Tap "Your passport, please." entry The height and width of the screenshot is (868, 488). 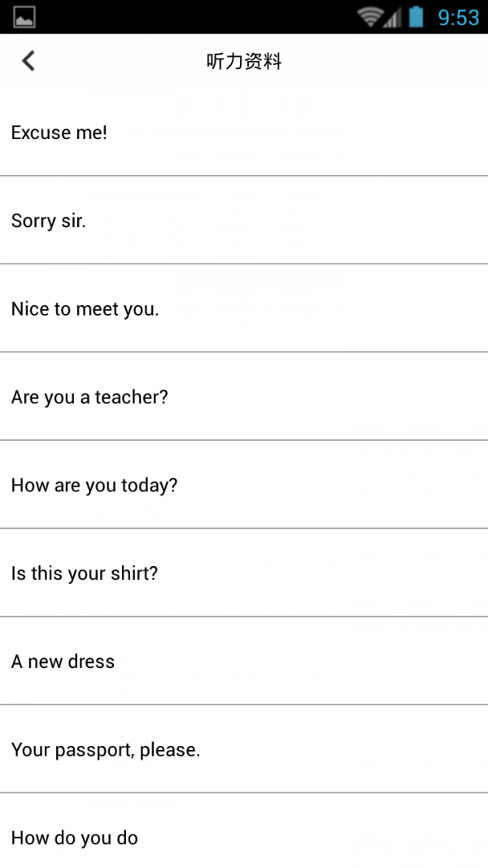pos(106,750)
